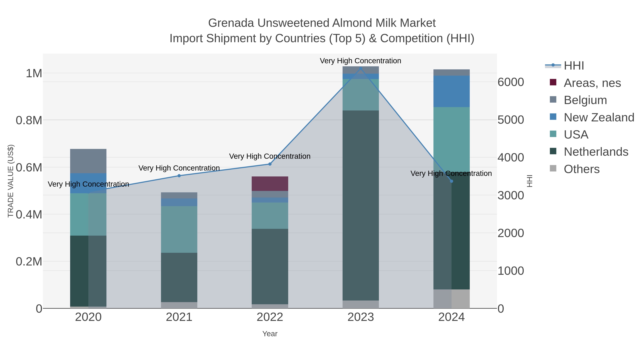Click the '3000' right axis tick label
The height and width of the screenshot is (362, 644).
click(x=511, y=195)
